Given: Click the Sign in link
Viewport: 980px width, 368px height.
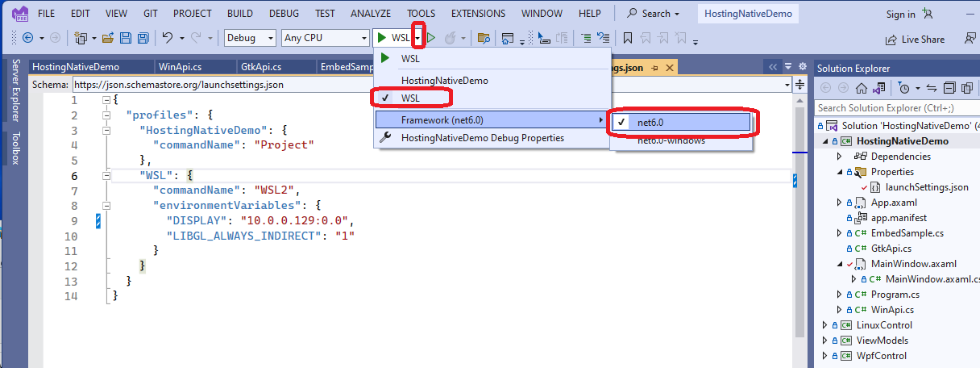Looking at the screenshot, I should [900, 14].
